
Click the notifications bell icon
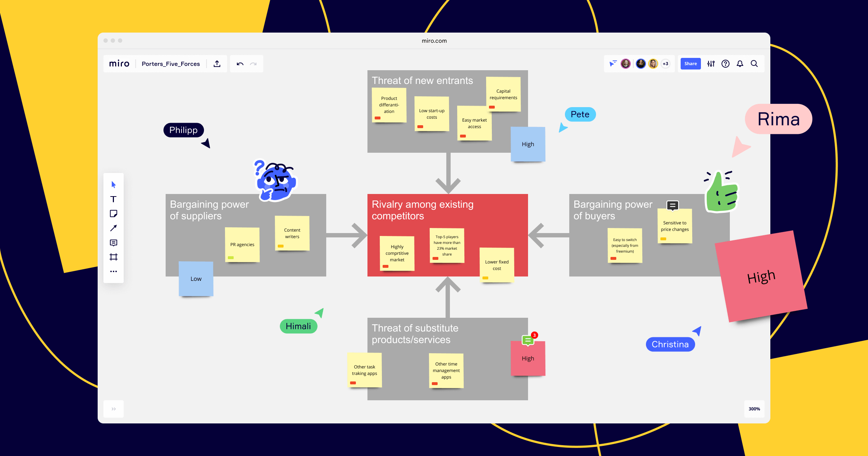(739, 63)
